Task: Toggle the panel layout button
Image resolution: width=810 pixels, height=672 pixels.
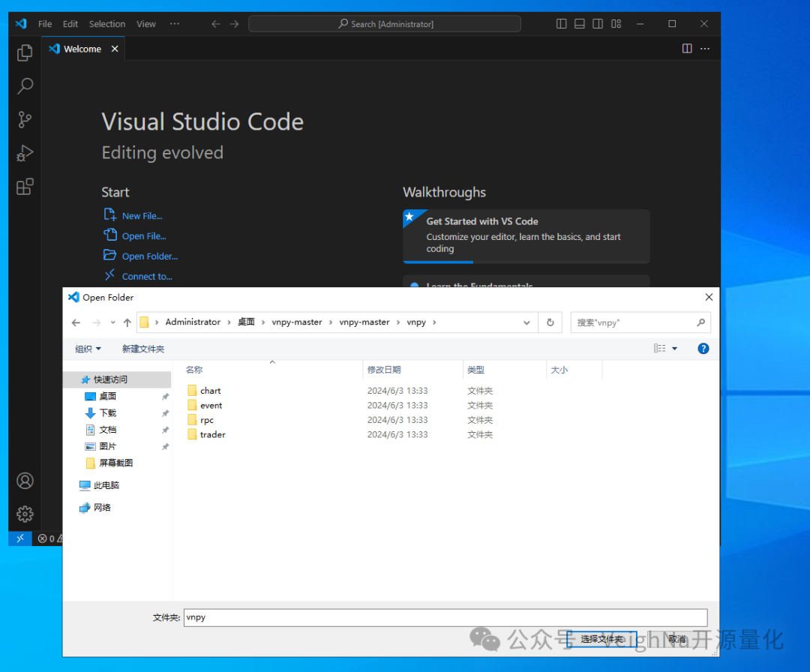Action: (x=579, y=24)
